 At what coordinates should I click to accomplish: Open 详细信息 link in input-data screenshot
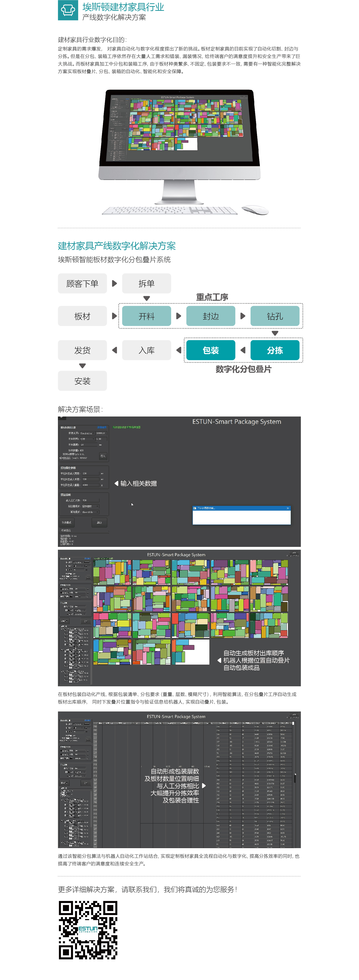pyautogui.click(x=102, y=427)
